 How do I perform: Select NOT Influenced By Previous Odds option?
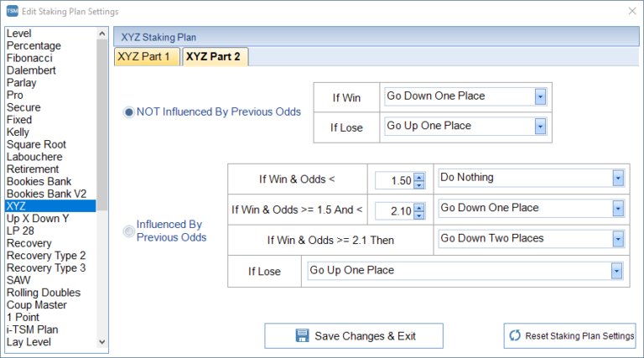tap(129, 112)
